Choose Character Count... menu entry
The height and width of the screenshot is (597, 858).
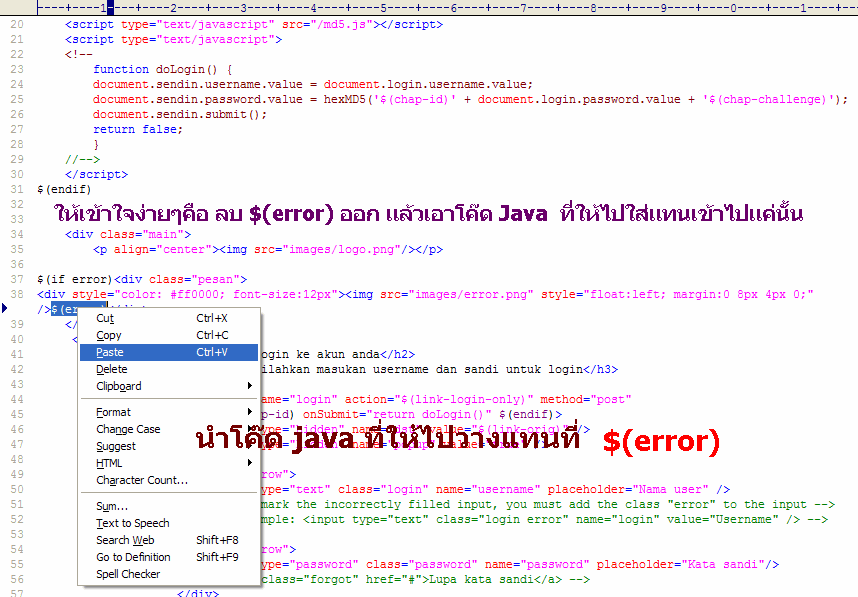coord(169,480)
